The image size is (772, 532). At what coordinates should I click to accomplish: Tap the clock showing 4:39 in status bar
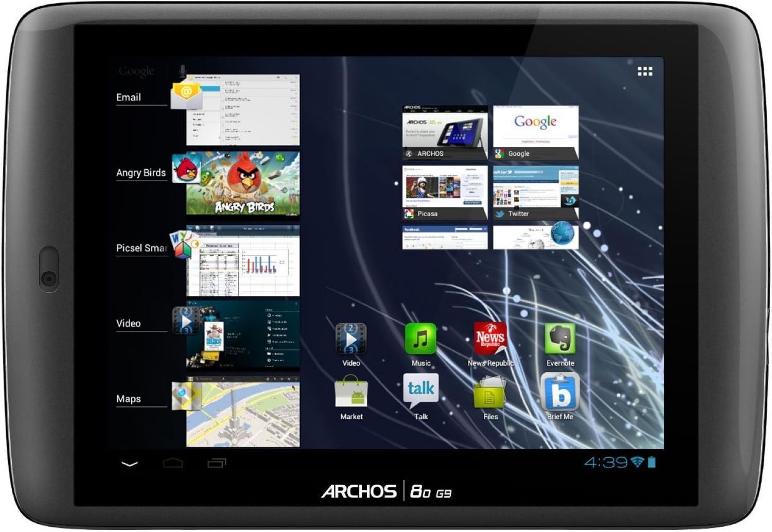pos(606,463)
